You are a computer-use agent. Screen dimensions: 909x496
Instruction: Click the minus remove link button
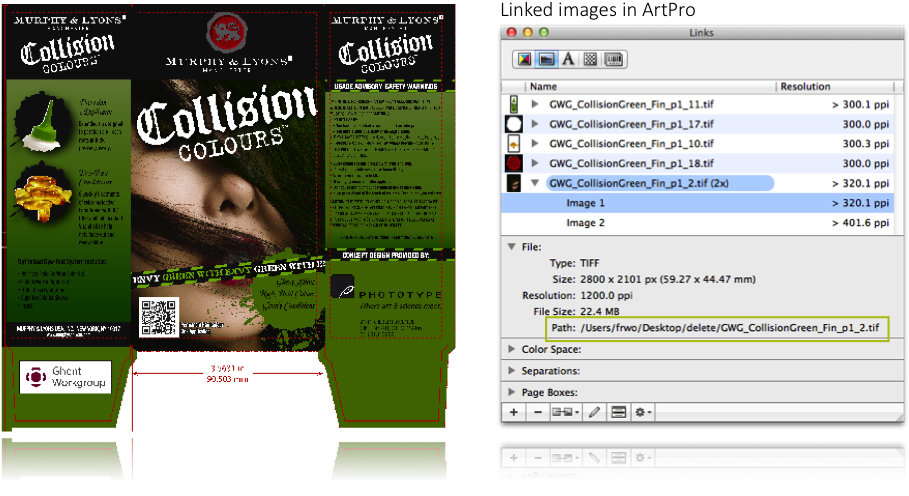538,412
